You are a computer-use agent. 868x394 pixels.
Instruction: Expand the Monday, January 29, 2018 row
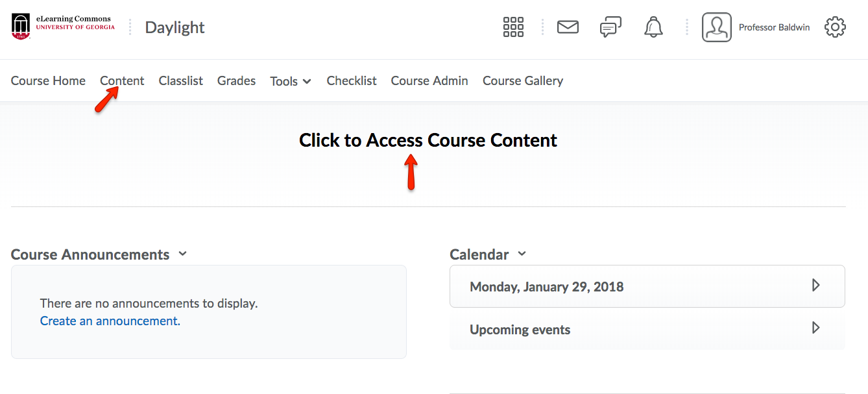click(x=816, y=286)
